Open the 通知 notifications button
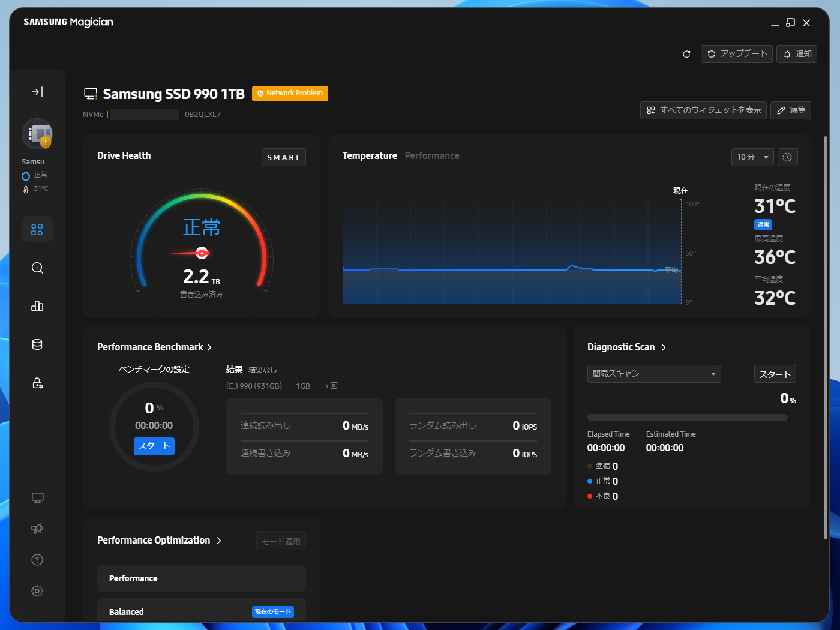840x630 pixels. pos(797,54)
